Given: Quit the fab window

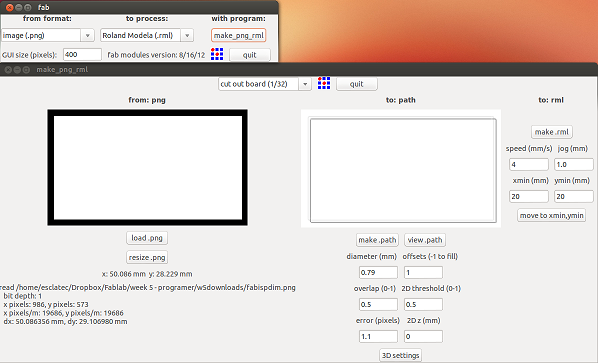Looking at the screenshot, I should pyautogui.click(x=250, y=55).
